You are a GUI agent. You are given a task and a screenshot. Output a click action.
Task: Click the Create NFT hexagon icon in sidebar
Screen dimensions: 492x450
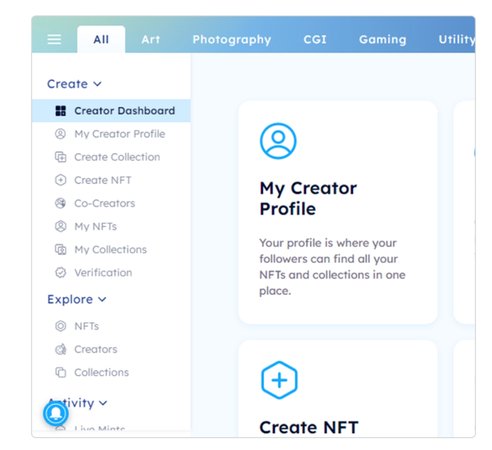click(x=60, y=180)
